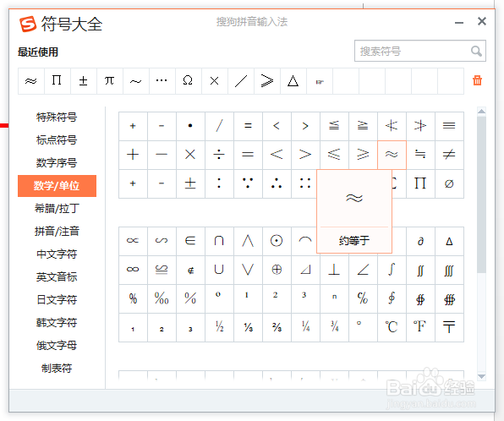Insert the plus-minus ± symbol in grid
504x421 pixels.
[x=190, y=183]
